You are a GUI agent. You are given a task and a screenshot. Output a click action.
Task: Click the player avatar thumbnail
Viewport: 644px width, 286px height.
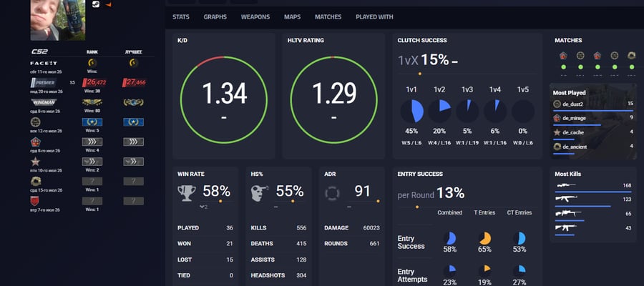coord(58,20)
